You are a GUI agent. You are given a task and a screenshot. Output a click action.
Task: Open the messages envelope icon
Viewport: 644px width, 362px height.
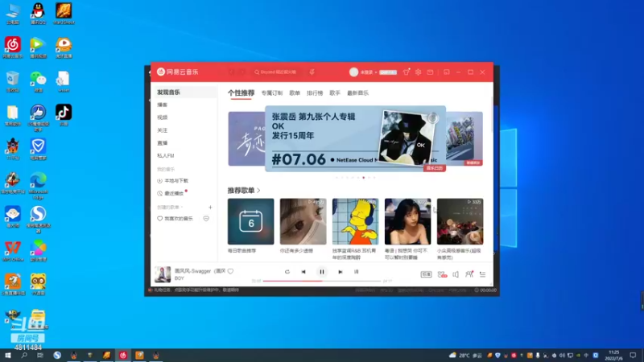(430, 72)
